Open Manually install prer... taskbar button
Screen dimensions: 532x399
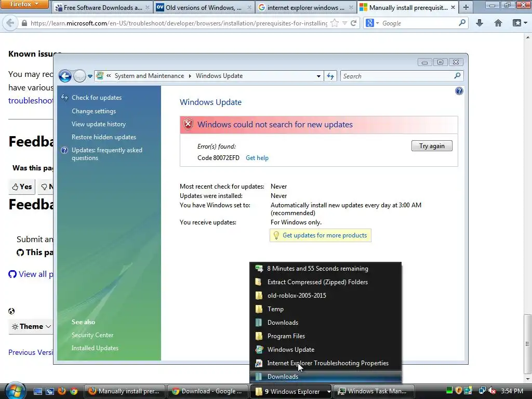[x=124, y=391]
